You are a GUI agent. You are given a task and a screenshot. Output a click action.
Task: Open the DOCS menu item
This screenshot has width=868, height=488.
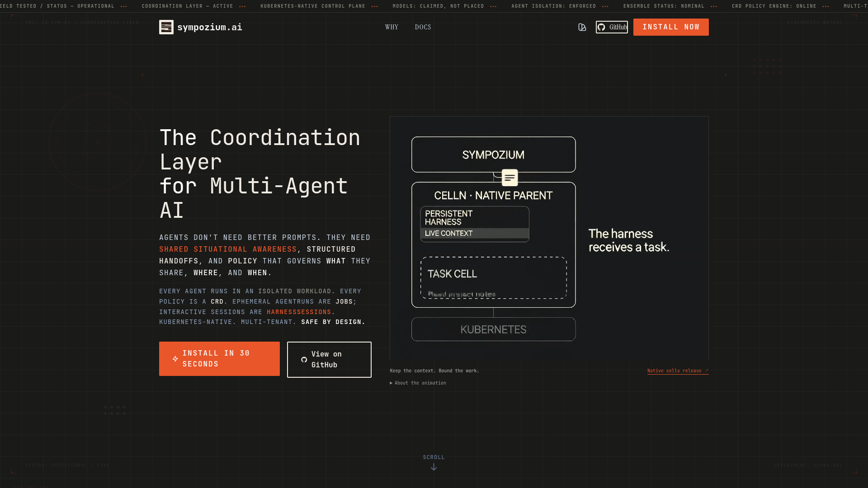pos(423,27)
